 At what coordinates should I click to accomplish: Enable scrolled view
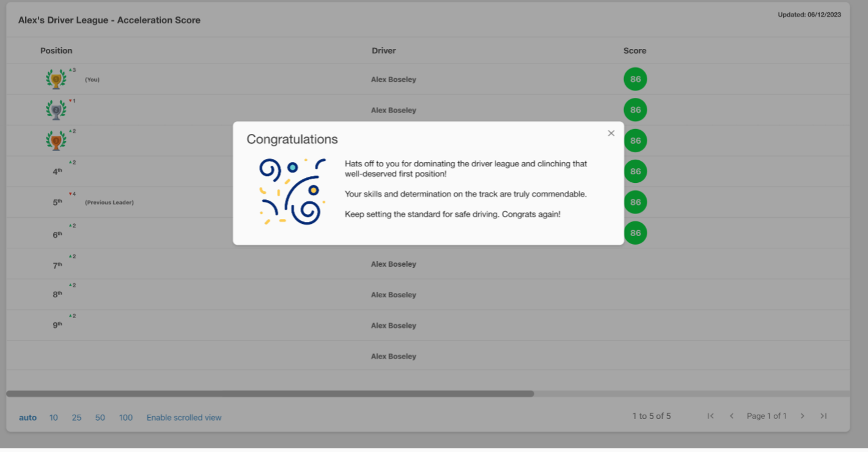coord(184,417)
